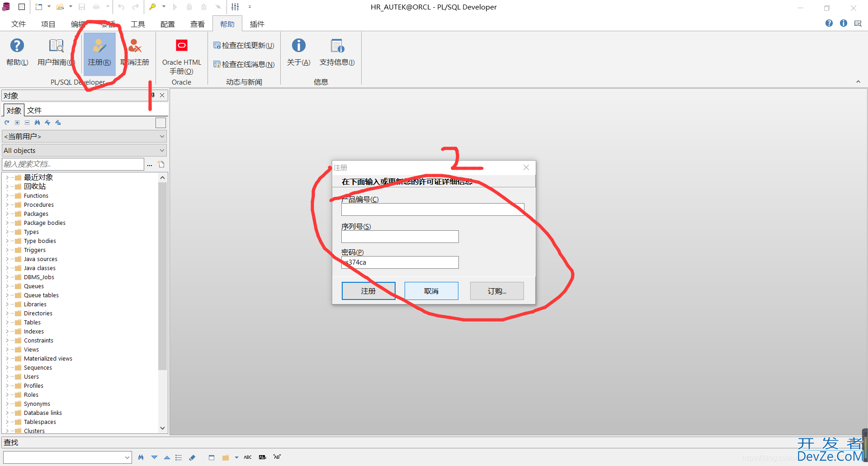Toggle ABC case sensitive option
This screenshot has height=466, width=868.
(248, 457)
